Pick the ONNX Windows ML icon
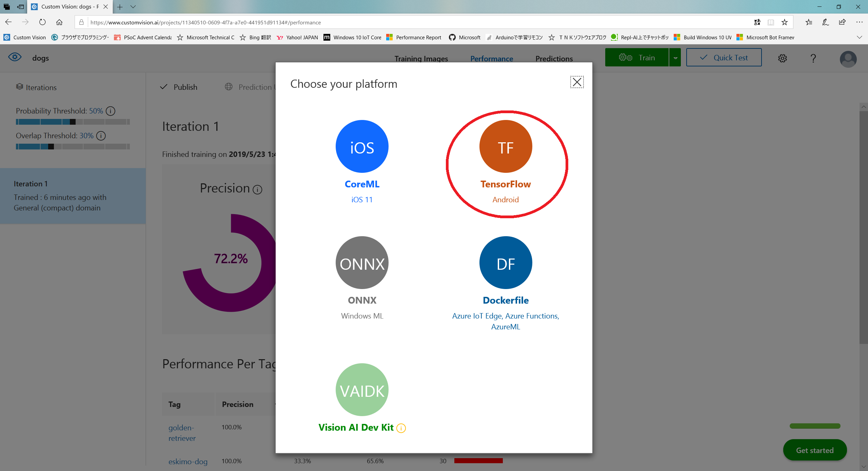Image resolution: width=868 pixels, height=471 pixels. (362, 263)
